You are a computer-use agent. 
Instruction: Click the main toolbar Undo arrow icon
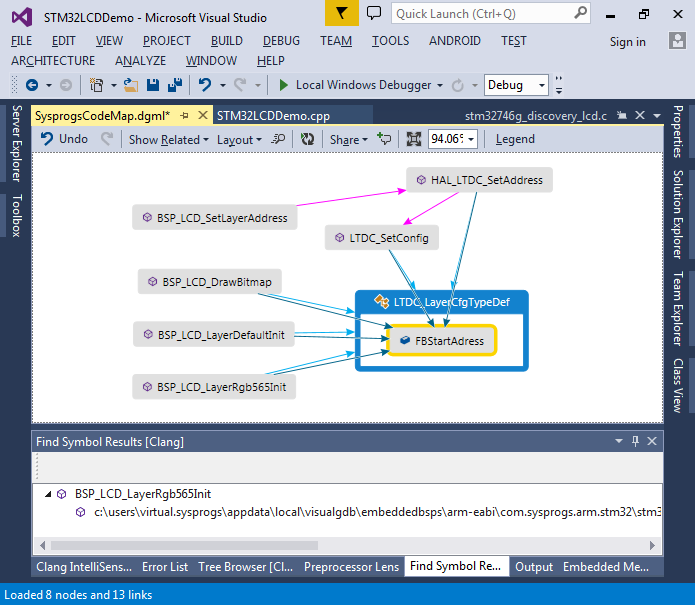pos(204,85)
